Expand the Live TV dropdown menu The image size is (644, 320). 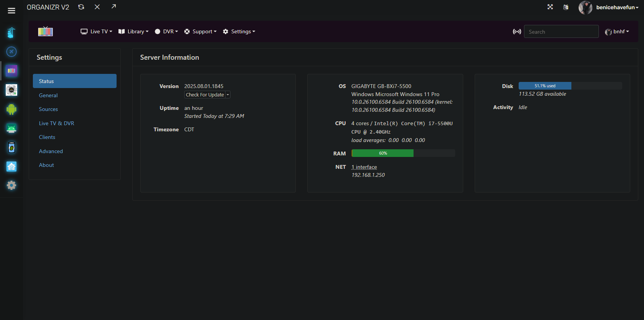pos(96,32)
